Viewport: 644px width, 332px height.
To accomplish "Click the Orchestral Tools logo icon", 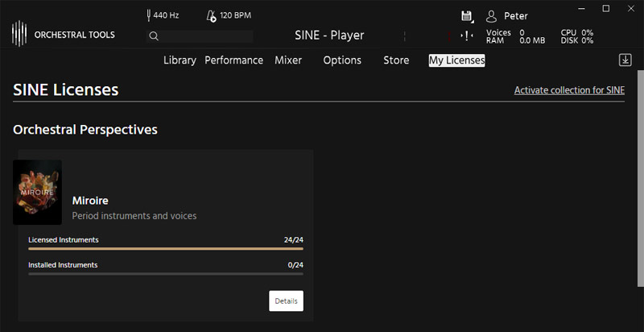I will pyautogui.click(x=19, y=34).
